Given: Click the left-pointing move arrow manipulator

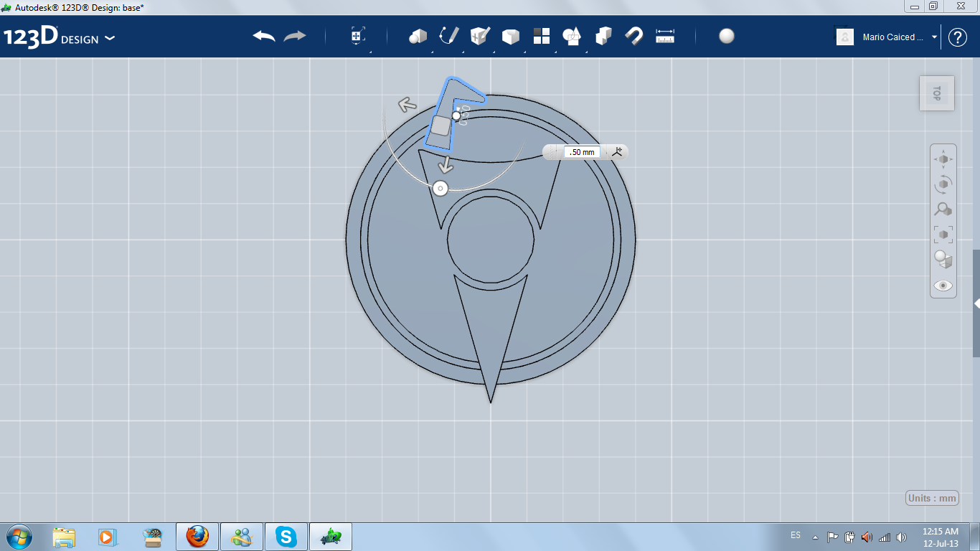Looking at the screenshot, I should coord(407,105).
